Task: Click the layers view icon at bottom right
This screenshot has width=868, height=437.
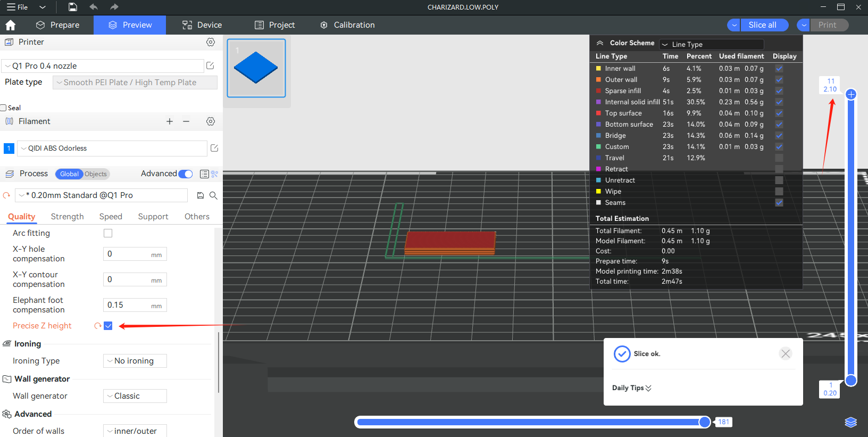Action: point(850,422)
